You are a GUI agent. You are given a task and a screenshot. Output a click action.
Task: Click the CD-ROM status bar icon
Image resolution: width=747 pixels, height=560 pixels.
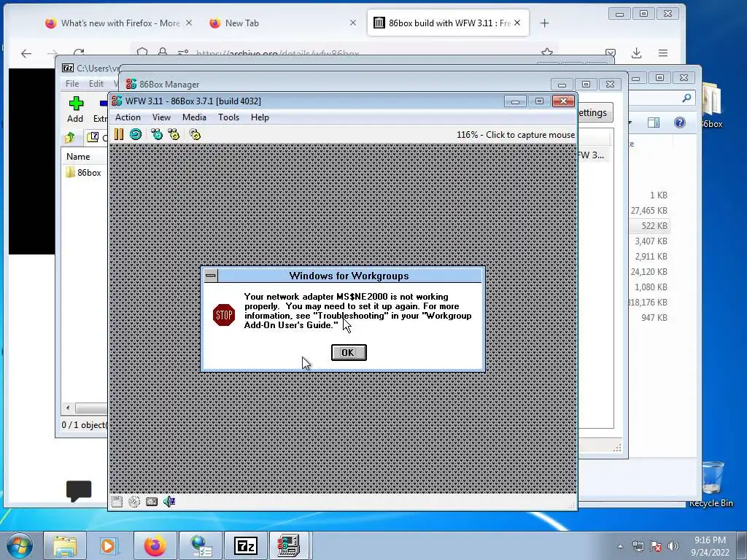pyautogui.click(x=134, y=502)
